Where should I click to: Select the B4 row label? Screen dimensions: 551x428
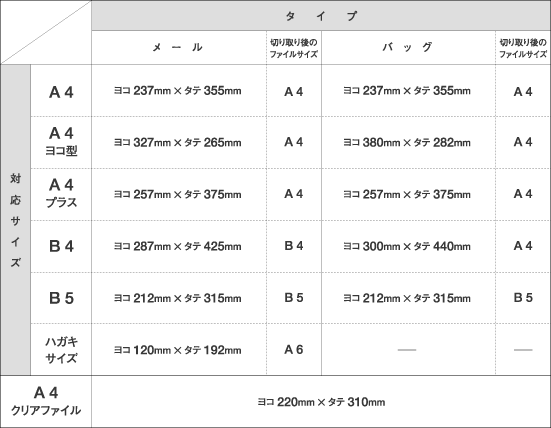tap(61, 246)
